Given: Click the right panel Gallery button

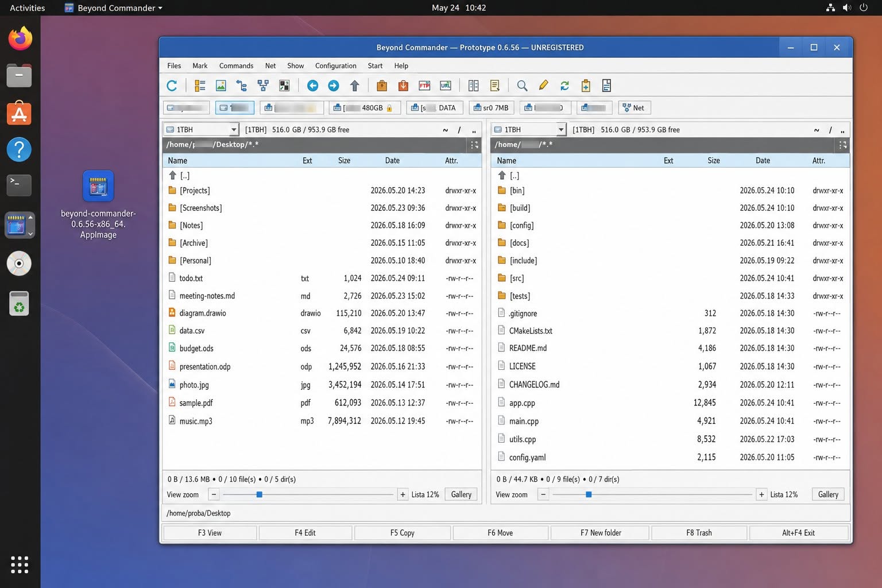Looking at the screenshot, I should click(x=828, y=494).
